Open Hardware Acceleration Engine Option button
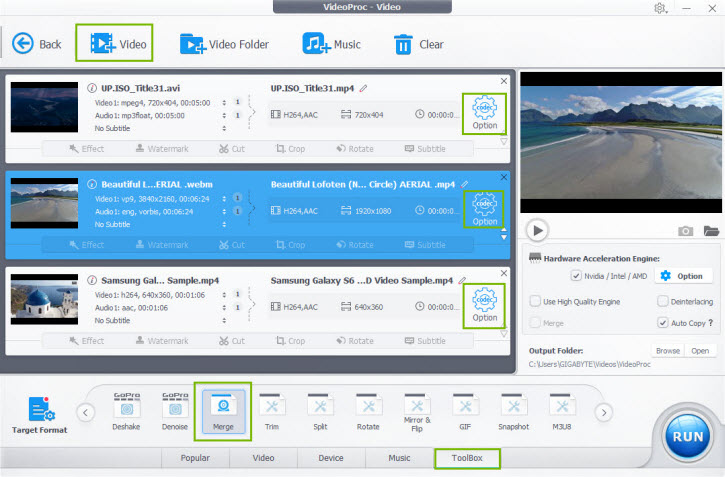This screenshot has height=477, width=725. 682,276
